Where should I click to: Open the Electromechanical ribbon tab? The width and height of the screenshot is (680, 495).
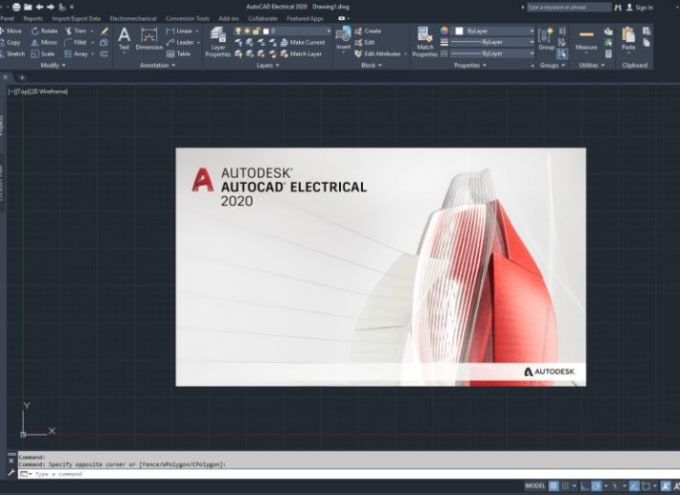click(133, 19)
